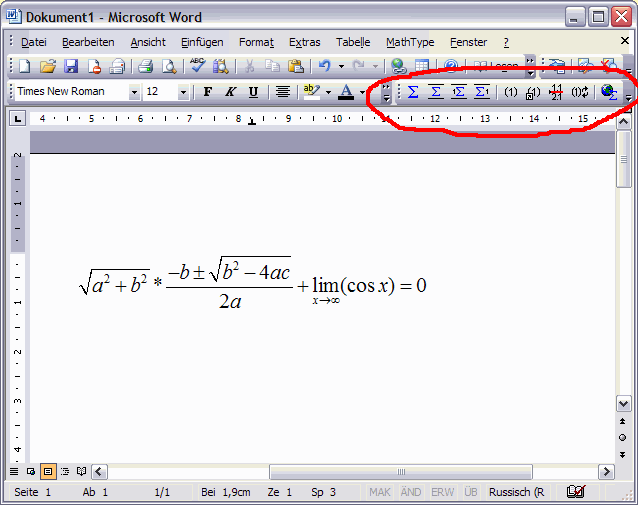The image size is (638, 505).
Task: Click the Research clipboard icon
Action: [x=221, y=66]
